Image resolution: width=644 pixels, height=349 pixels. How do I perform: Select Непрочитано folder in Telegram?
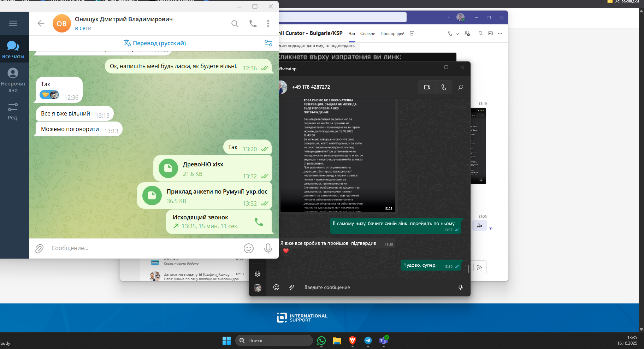(13, 81)
